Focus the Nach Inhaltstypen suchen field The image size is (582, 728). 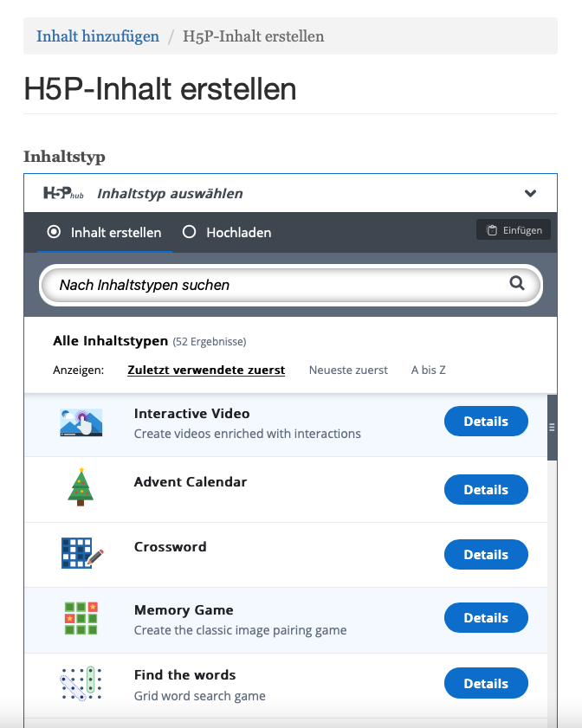pos(277,285)
